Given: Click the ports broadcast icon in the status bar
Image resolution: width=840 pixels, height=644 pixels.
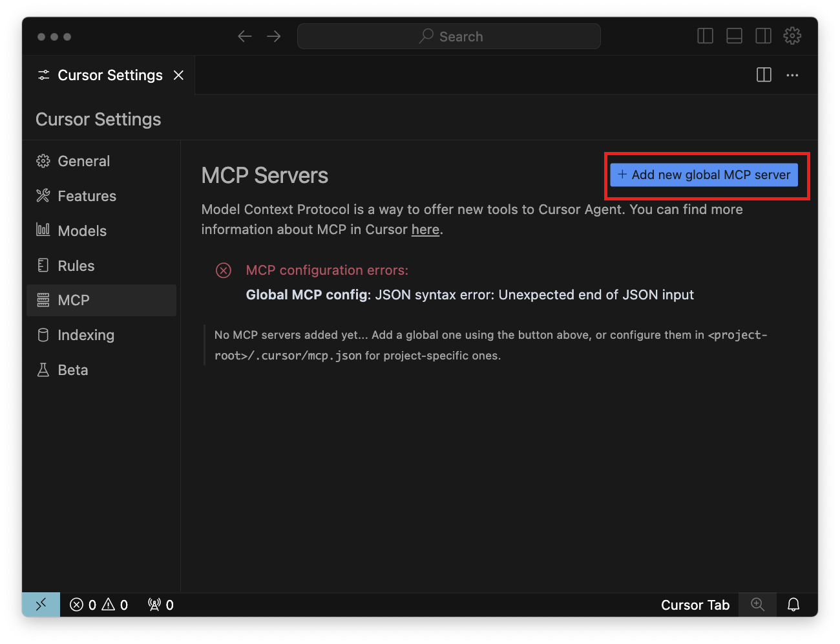Looking at the screenshot, I should (x=160, y=605).
